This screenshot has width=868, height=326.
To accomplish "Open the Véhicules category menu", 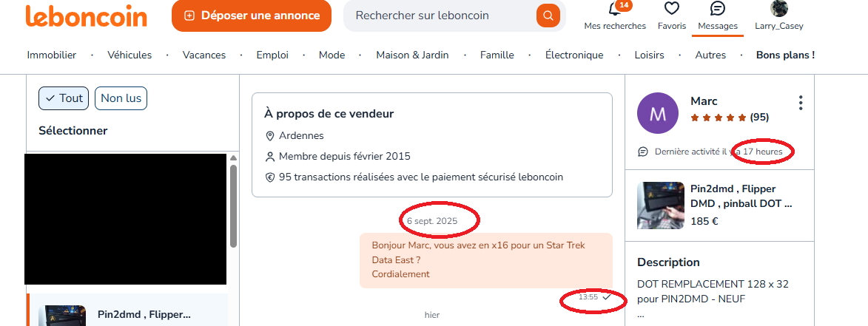I will [129, 55].
